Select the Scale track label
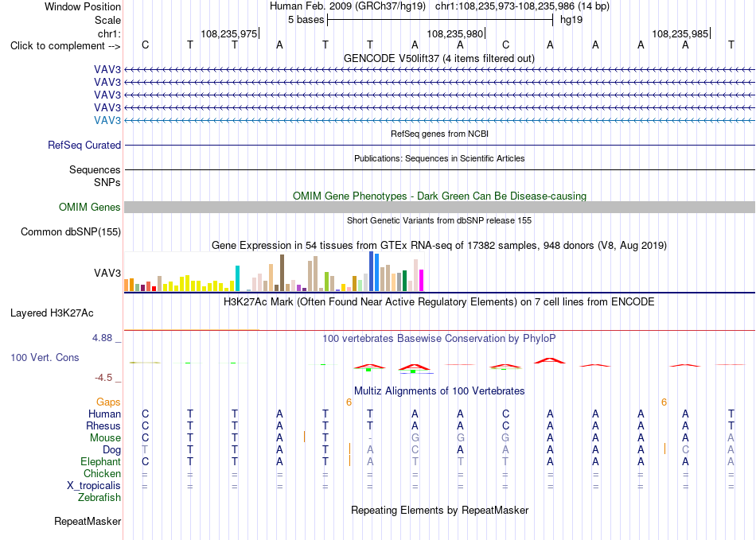Viewport: 756px width, 540px height. 107,20
